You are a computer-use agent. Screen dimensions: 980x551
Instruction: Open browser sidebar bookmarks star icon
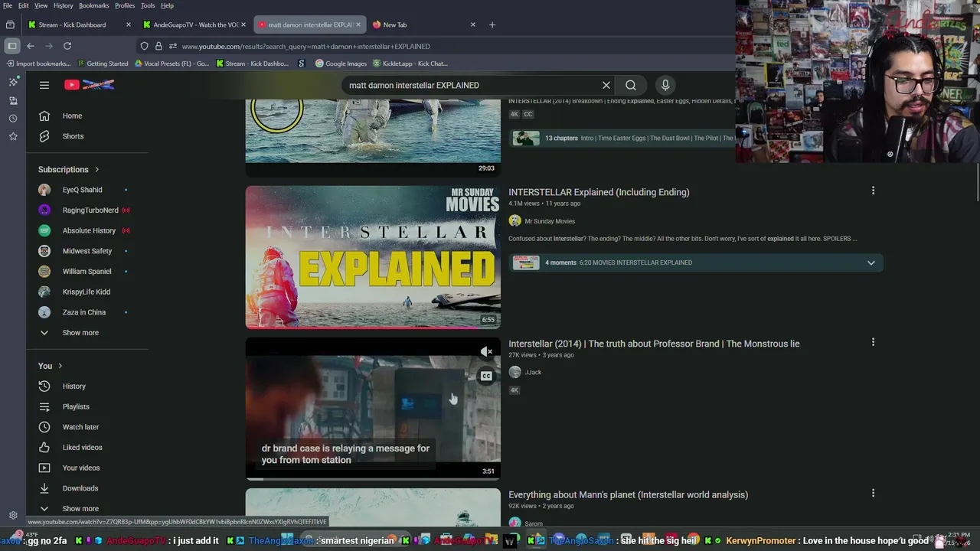click(x=13, y=136)
